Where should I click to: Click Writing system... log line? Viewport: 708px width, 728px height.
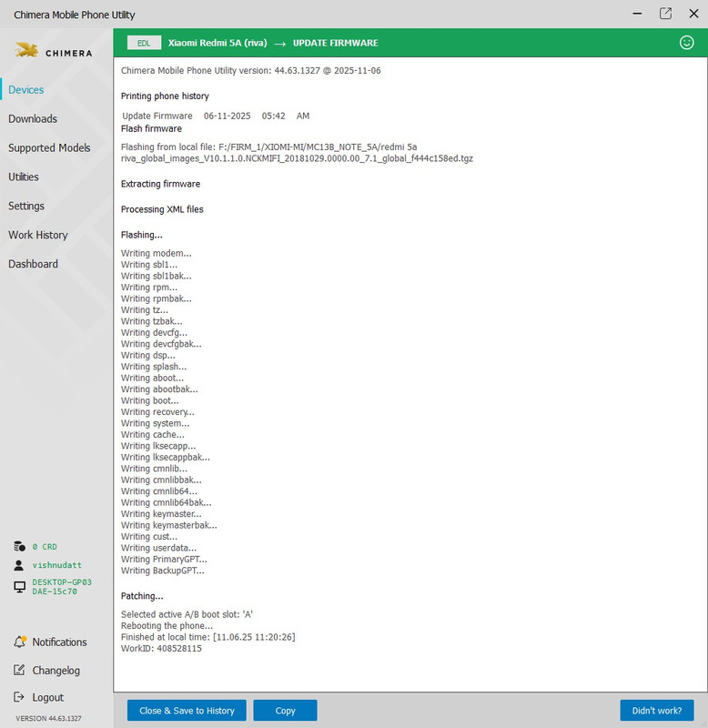coord(155,423)
